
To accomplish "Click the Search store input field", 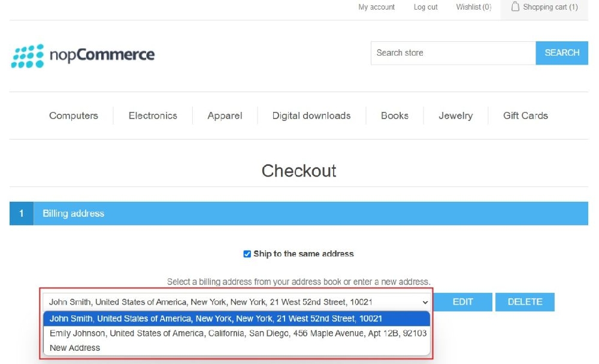I will point(452,53).
